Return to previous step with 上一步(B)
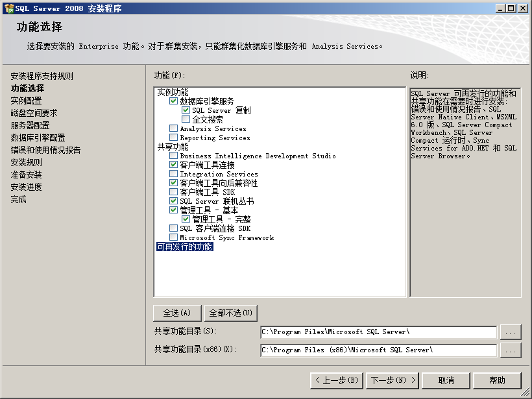Screen dimensions: 532x399 tap(335, 380)
